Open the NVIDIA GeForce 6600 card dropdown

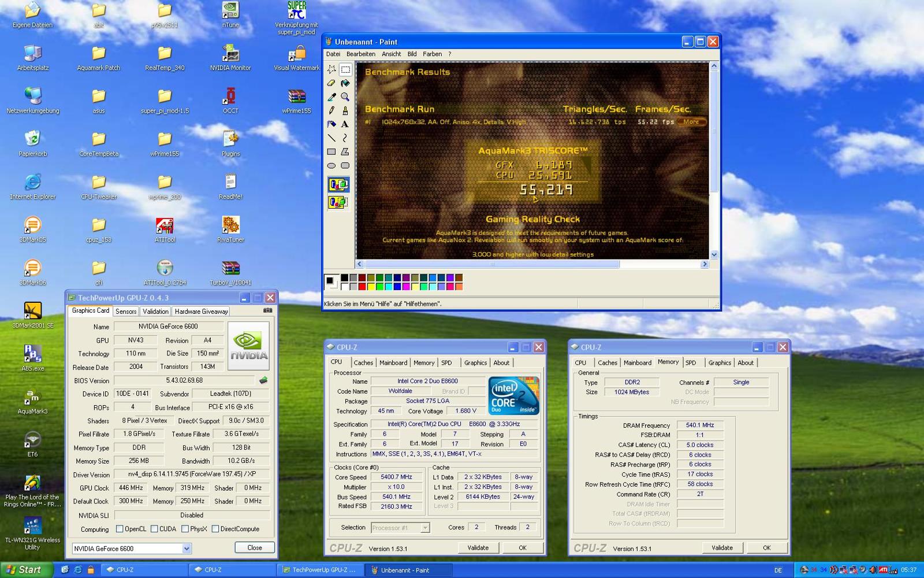[187, 549]
